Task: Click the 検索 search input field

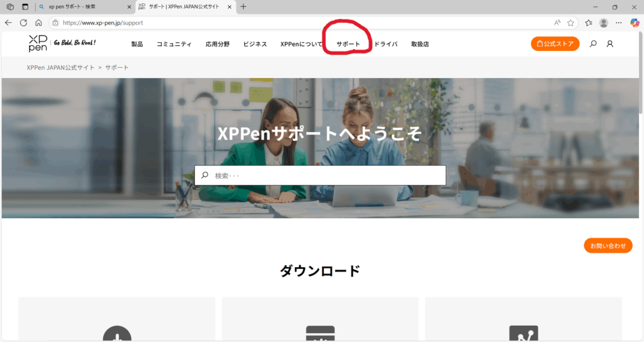Action: 320,175
